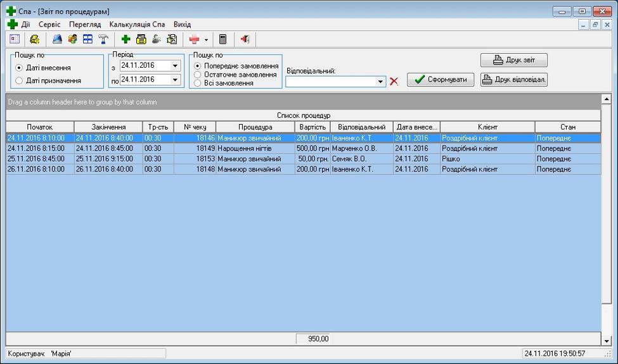Select row starting 26.11.2016 8:10:00
618x364 pixels.
tap(304, 169)
